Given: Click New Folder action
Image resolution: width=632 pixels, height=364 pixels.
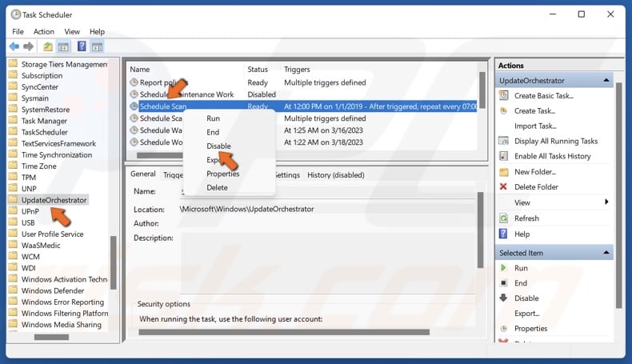Looking at the screenshot, I should [x=535, y=172].
